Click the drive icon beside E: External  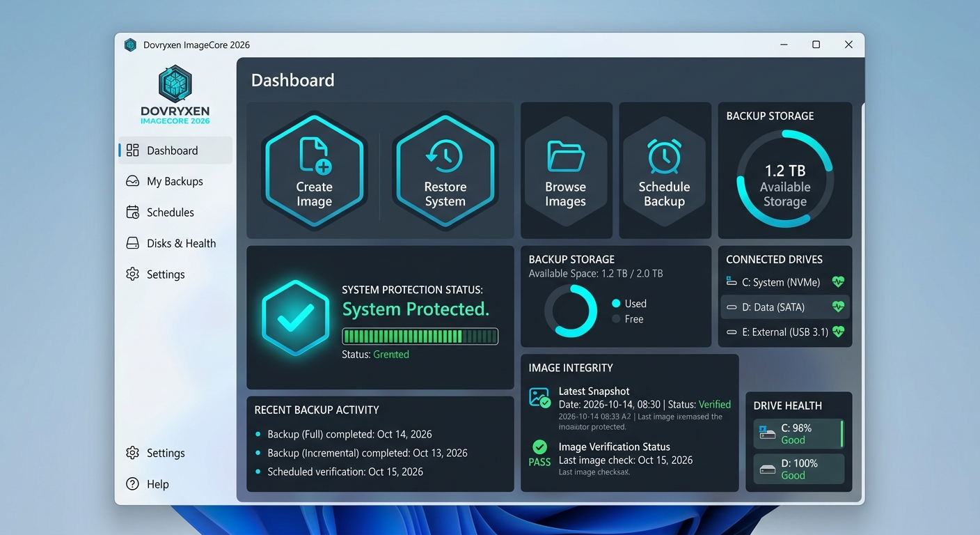(732, 332)
